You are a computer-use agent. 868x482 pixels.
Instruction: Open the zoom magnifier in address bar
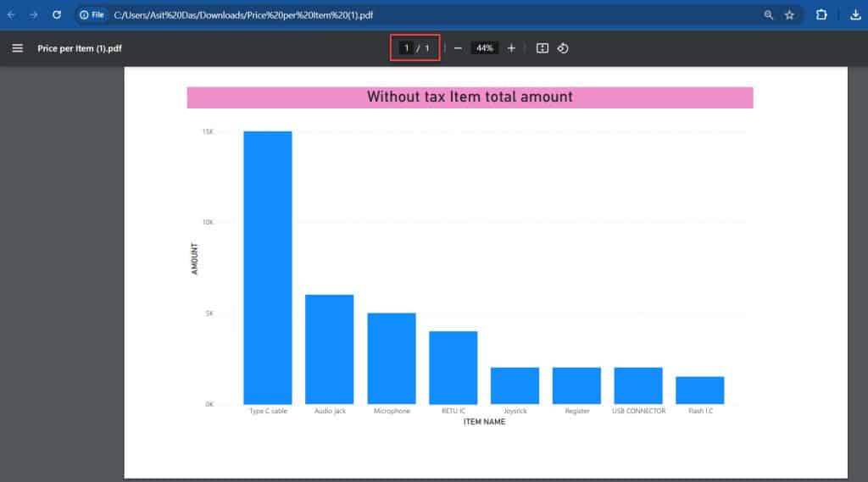[x=768, y=15]
